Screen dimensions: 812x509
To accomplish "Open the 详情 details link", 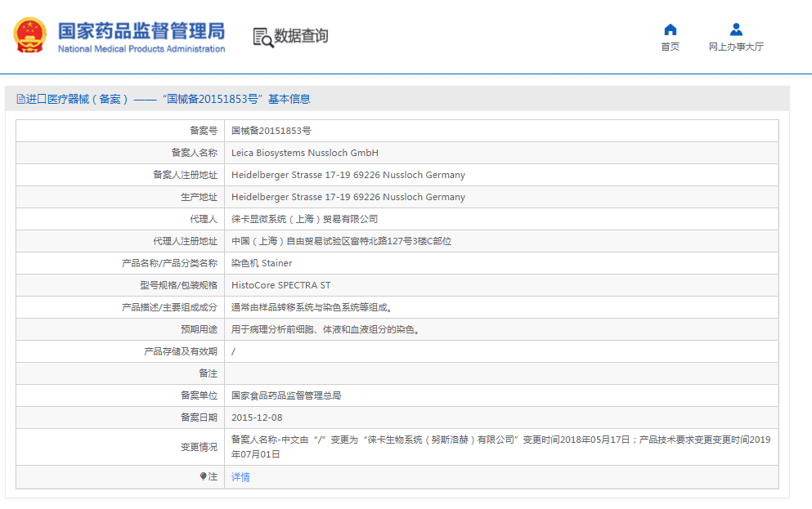I will tap(240, 477).
